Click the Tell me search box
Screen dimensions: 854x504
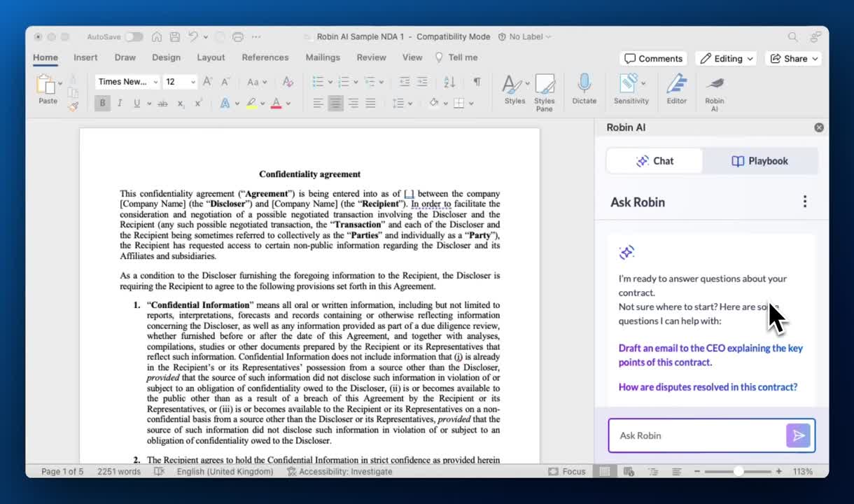[456, 57]
